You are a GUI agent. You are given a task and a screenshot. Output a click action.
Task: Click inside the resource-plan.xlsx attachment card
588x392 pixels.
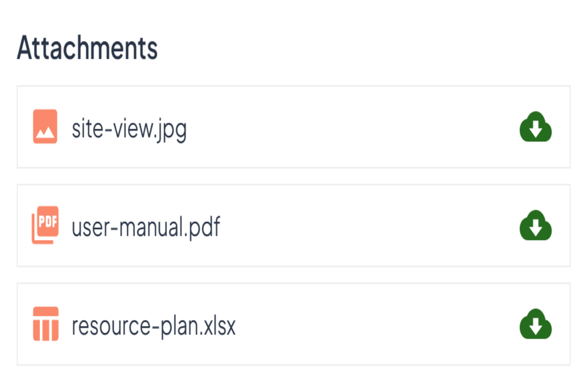click(x=350, y=325)
